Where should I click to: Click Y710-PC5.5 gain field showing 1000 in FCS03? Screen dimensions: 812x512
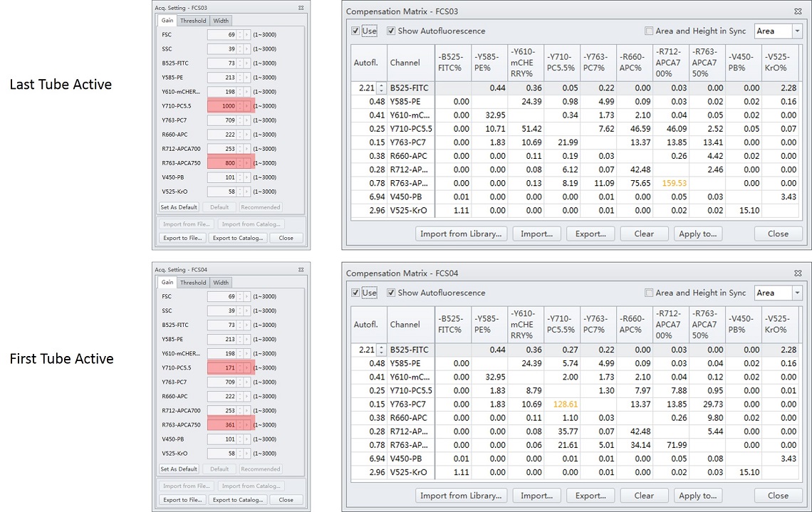[x=222, y=106]
